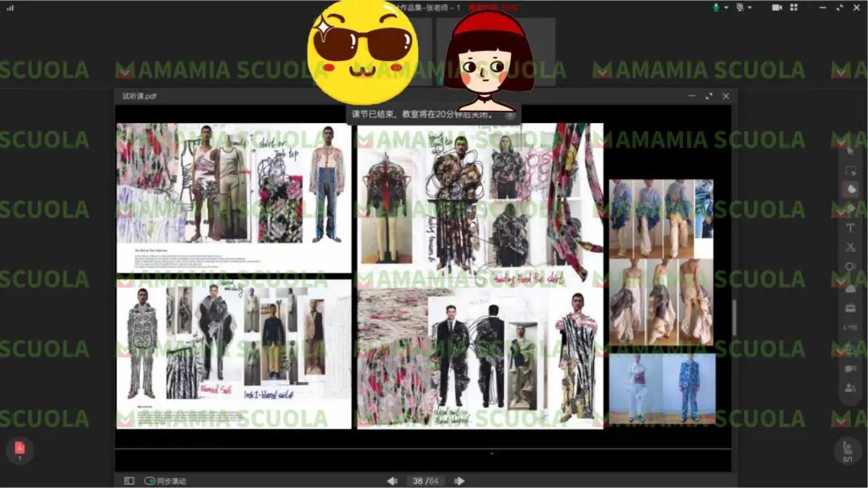This screenshot has width=868, height=488.
Task: Expand microphone options dropdown arrow
Action: pos(726,8)
